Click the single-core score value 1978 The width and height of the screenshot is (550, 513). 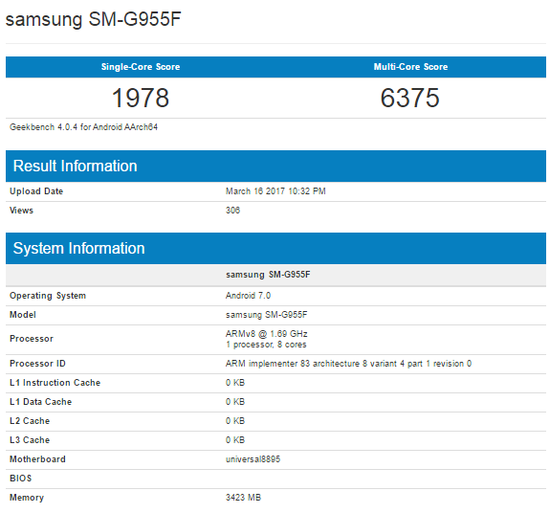point(140,97)
